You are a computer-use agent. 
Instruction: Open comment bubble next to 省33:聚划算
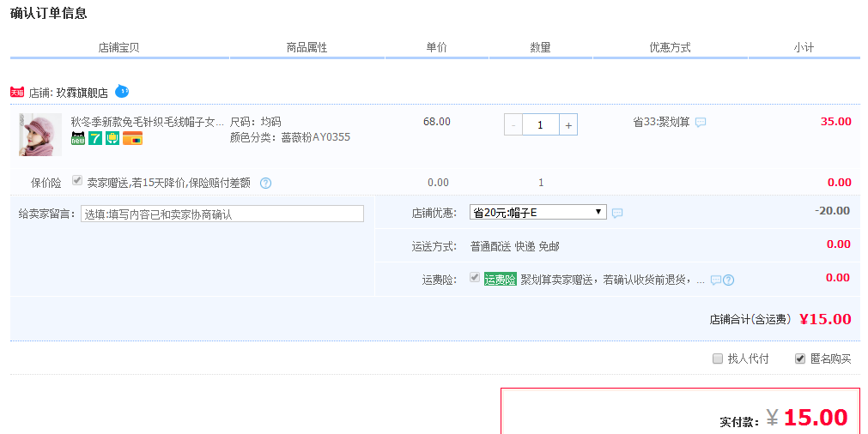click(701, 122)
